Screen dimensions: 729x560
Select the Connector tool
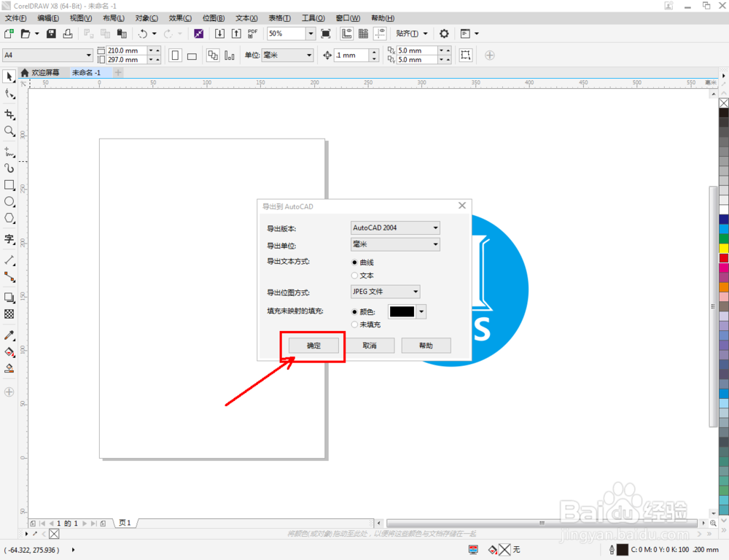[9, 277]
